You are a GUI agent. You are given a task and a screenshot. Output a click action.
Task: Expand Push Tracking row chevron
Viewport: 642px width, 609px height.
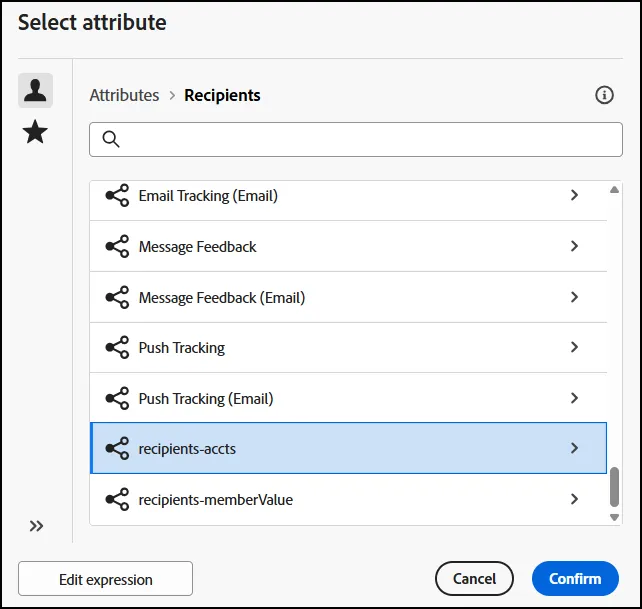point(574,347)
